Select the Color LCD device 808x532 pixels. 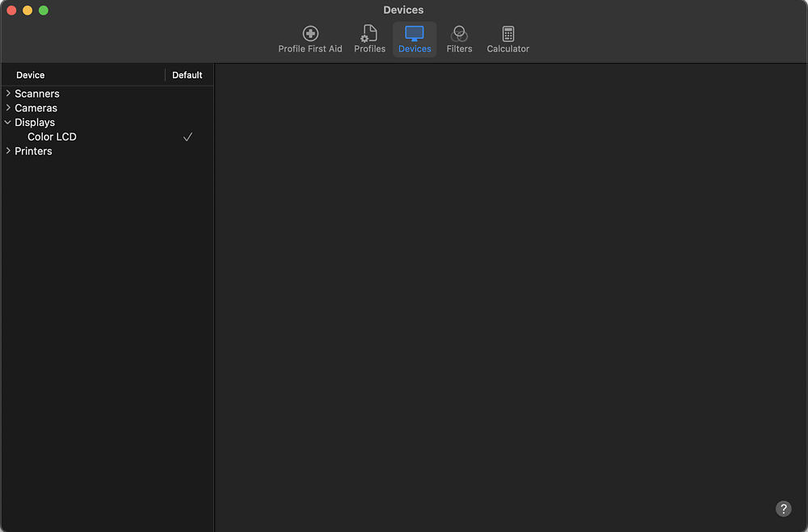coord(52,136)
